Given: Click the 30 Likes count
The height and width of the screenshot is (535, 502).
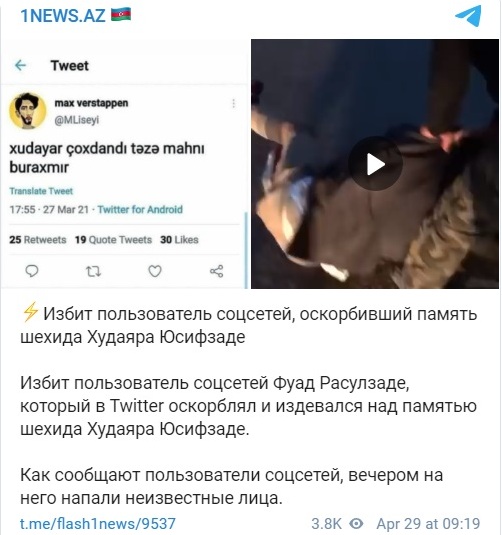Looking at the screenshot, I should 179,240.
